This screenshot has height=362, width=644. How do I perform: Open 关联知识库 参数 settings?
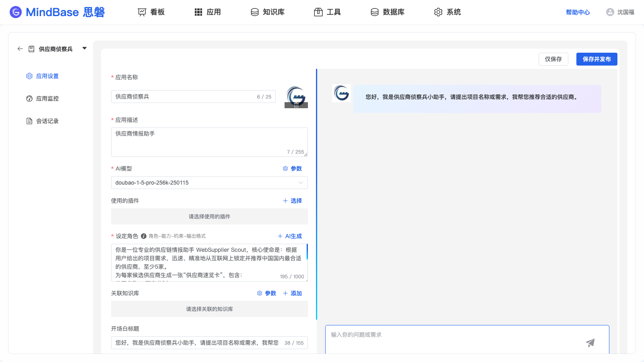[266, 293]
